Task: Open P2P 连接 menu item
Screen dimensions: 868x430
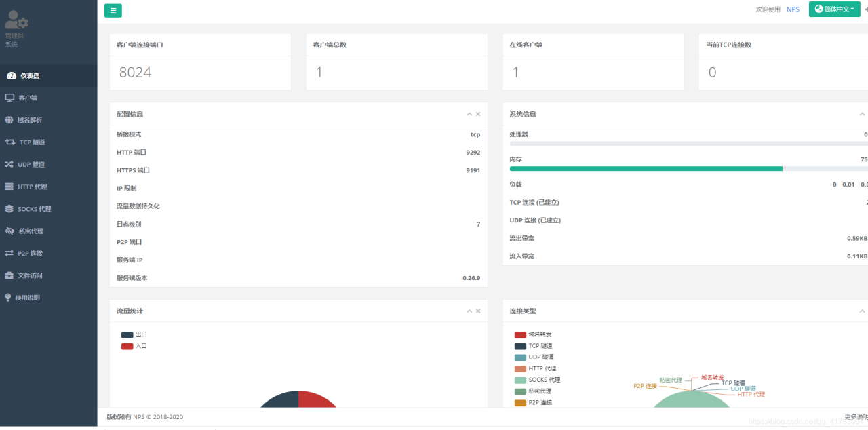Action: tap(49, 253)
